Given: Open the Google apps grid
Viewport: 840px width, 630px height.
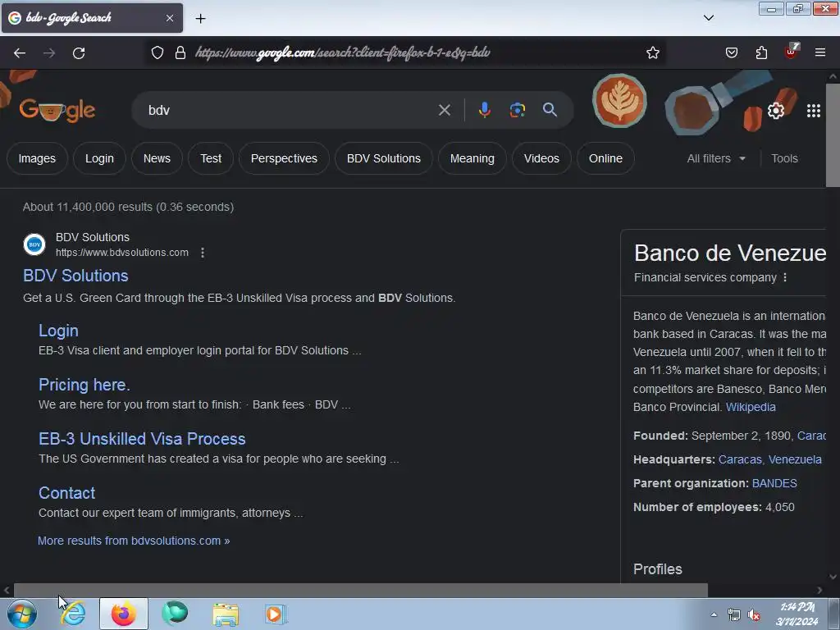Looking at the screenshot, I should (x=813, y=111).
